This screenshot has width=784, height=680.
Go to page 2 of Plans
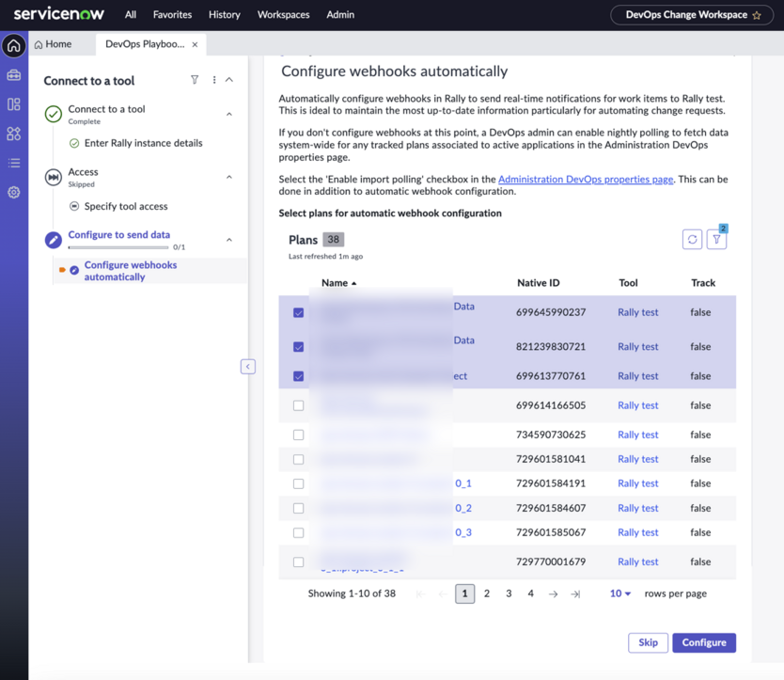(487, 593)
